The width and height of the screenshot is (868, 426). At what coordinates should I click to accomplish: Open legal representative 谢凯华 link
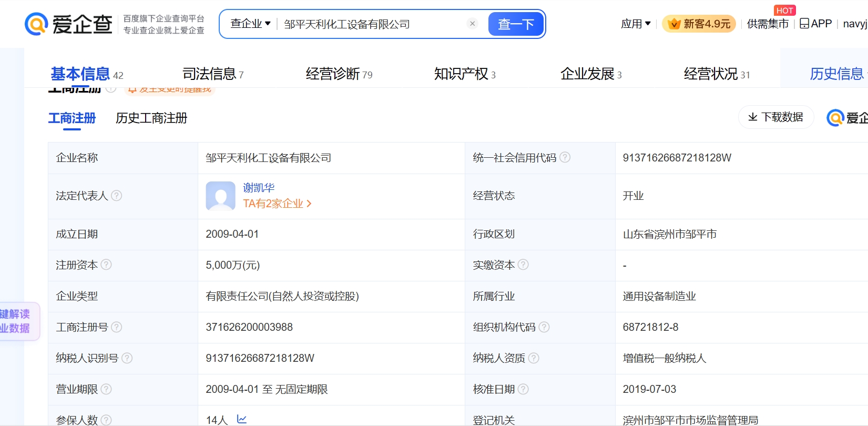(259, 188)
